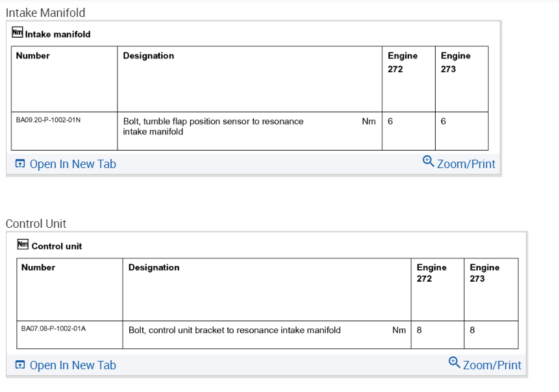The height and width of the screenshot is (392, 559).
Task: Click Engine 273 header in Control unit table
Action: pos(484,273)
